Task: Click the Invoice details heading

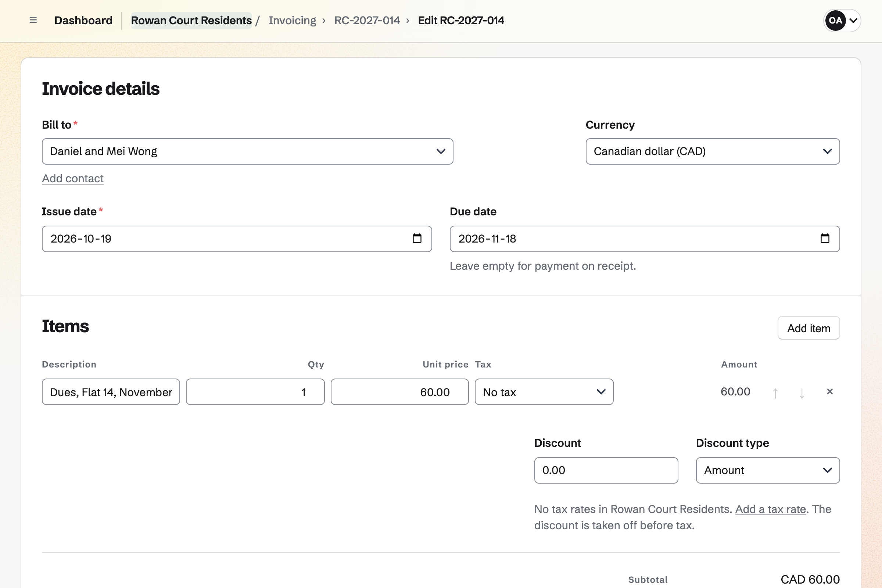Action: pos(100,89)
